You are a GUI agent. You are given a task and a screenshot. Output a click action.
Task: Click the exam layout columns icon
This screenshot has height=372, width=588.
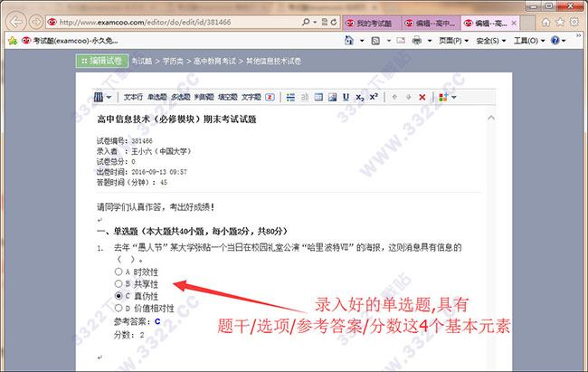(99, 97)
